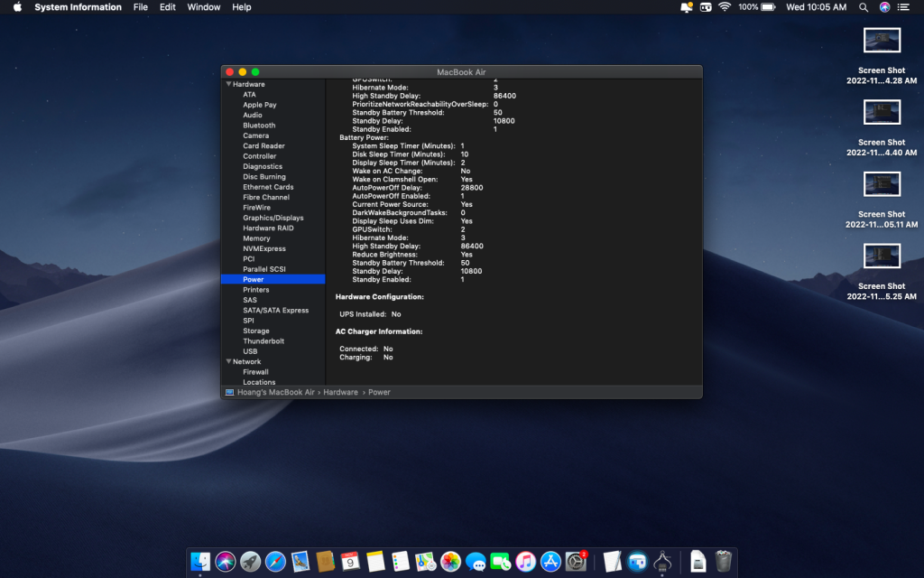This screenshot has height=578, width=924.
Task: Open iTunes music note icon in Dock
Action: point(526,561)
